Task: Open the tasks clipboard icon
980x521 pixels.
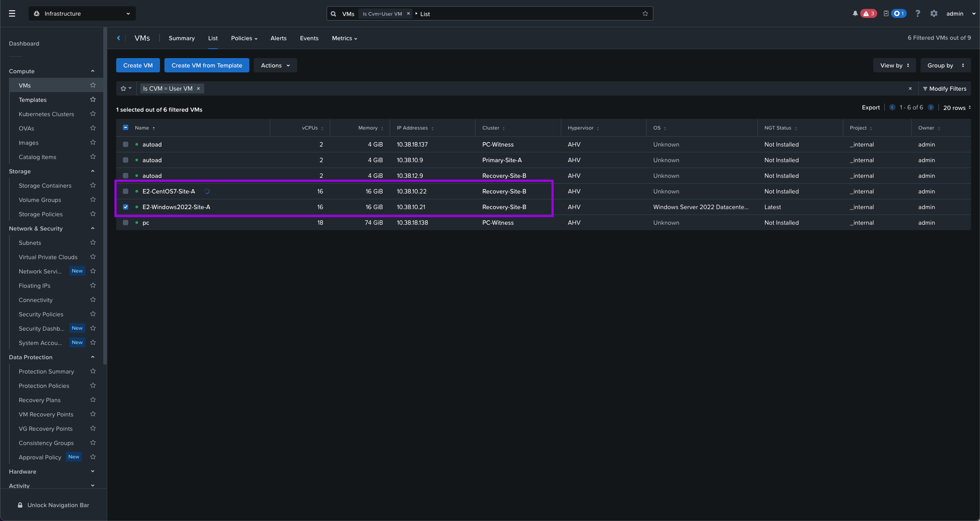Action: [x=886, y=13]
